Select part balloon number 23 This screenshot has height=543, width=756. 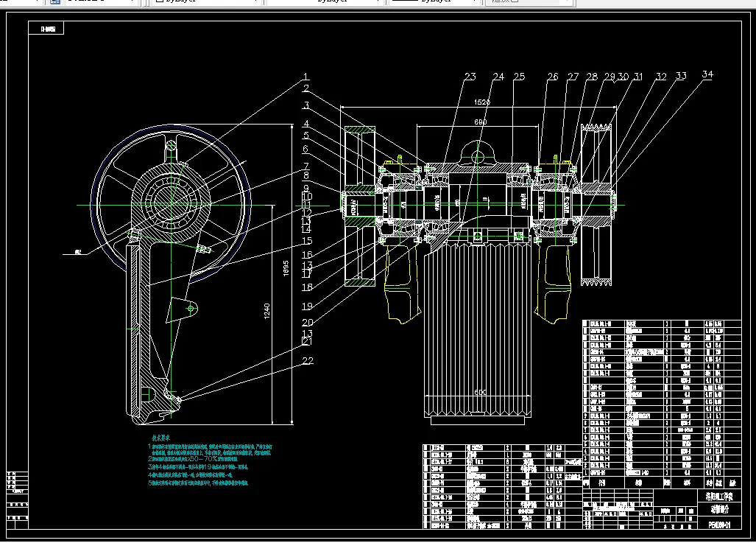470,77
